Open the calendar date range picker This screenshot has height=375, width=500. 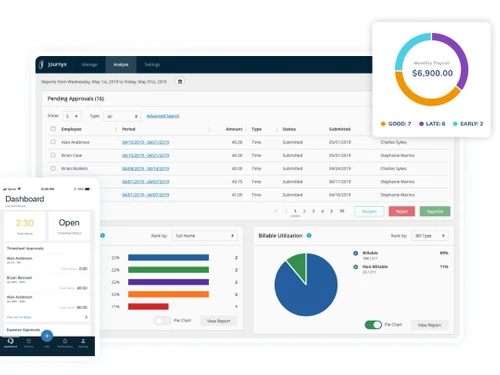[x=180, y=82]
